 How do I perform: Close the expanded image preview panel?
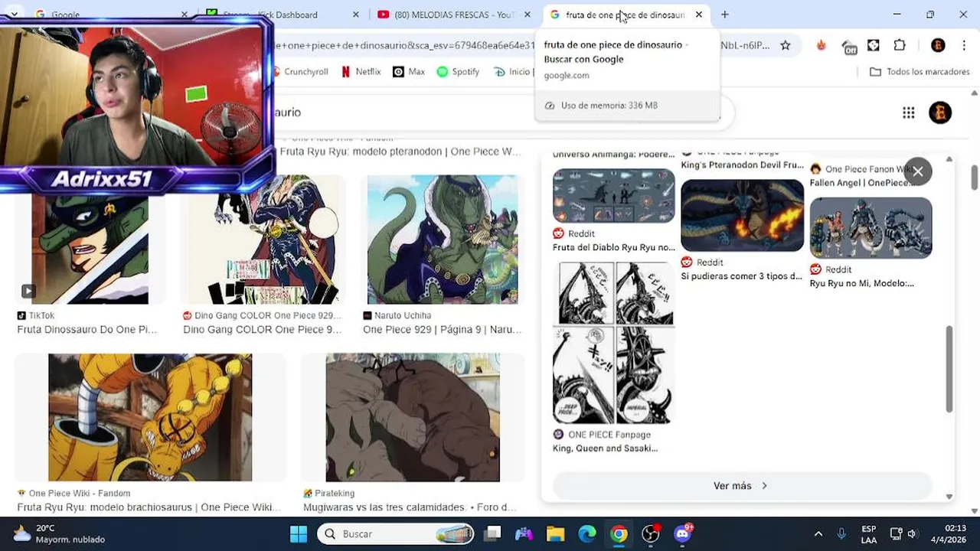pos(917,171)
